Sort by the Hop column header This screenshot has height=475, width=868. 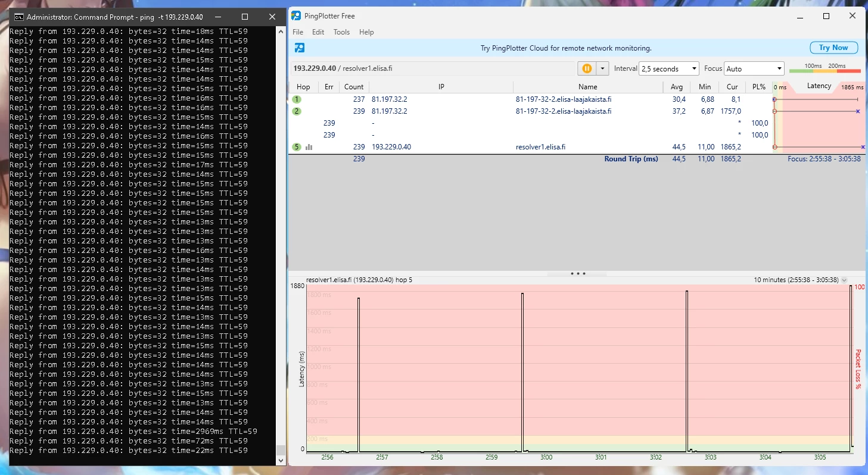(303, 87)
